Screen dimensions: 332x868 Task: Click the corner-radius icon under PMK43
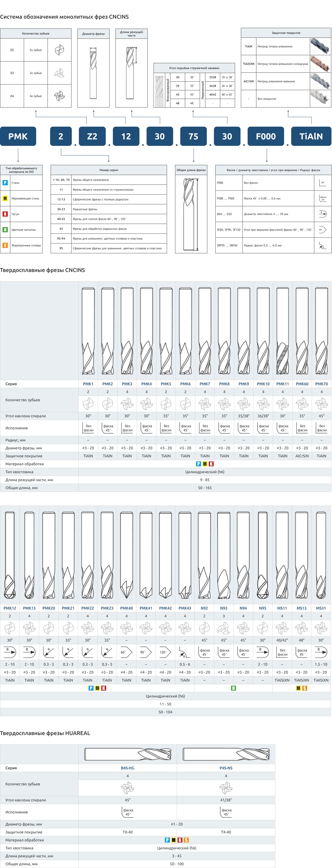pyautogui.click(x=185, y=652)
